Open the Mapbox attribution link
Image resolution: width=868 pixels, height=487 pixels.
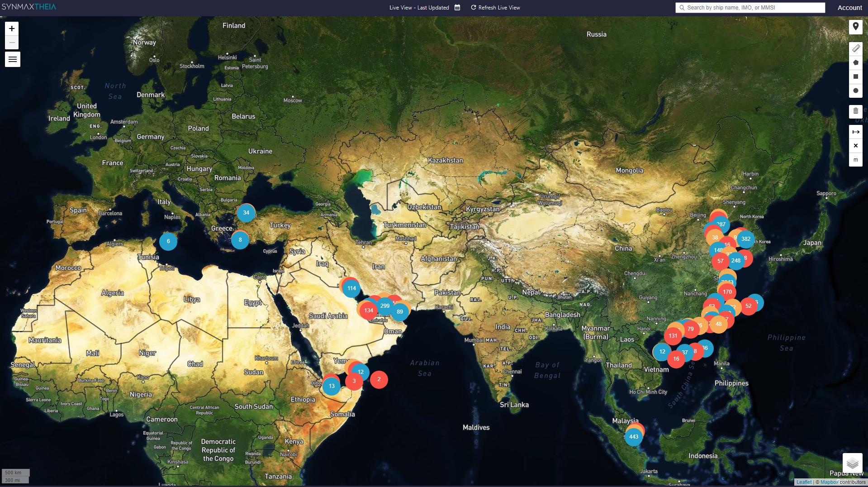click(829, 482)
